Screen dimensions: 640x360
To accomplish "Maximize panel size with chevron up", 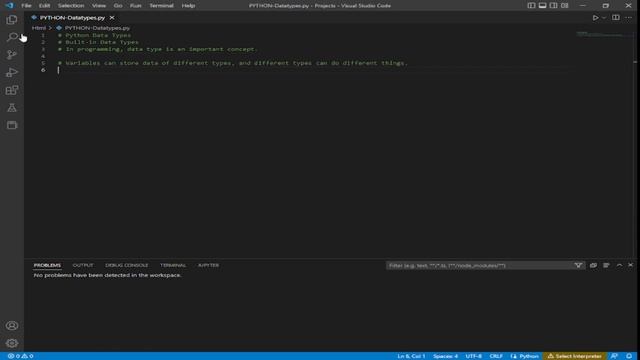I will click(x=619, y=265).
